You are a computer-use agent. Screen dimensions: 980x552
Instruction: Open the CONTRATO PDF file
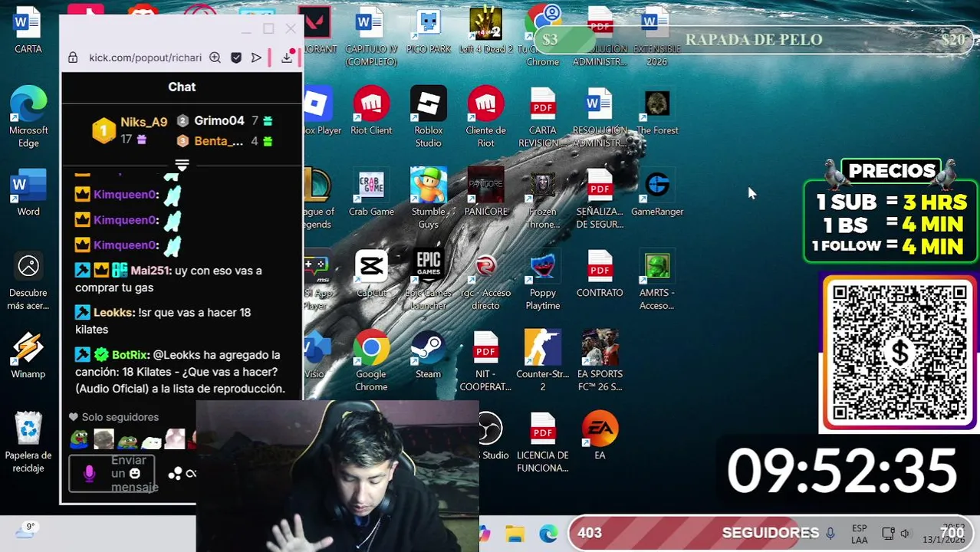tap(600, 274)
